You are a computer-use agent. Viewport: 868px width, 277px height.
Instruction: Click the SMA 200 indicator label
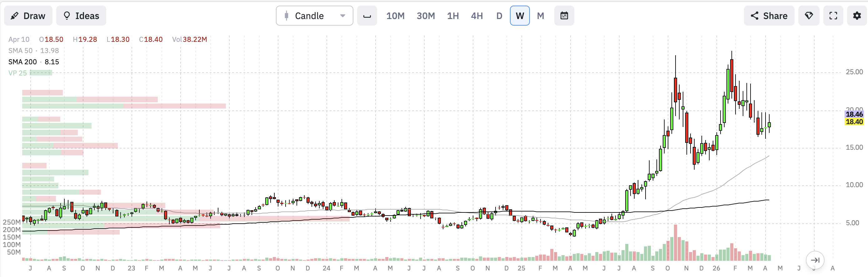(34, 61)
